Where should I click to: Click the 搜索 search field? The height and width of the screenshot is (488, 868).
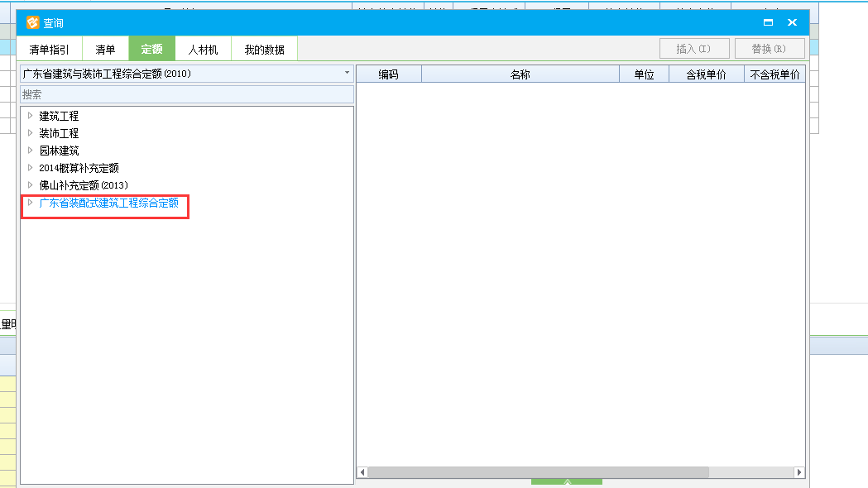pos(186,94)
